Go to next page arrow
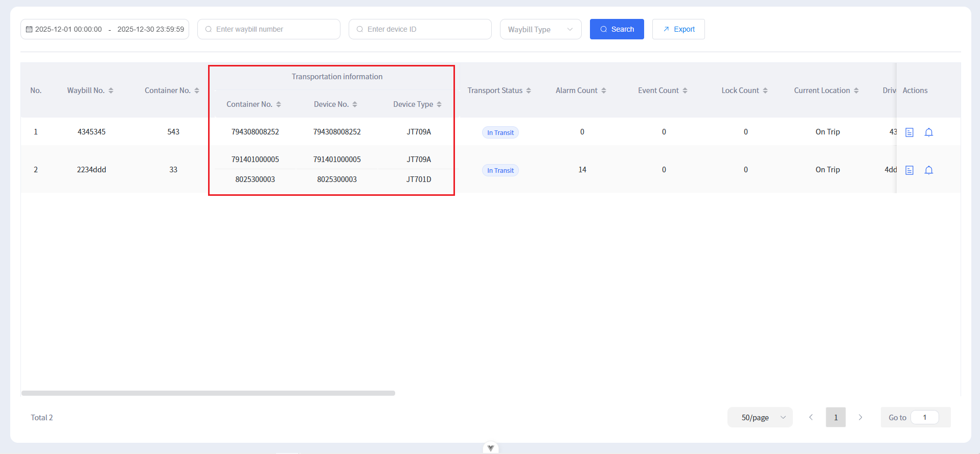980x454 pixels. [x=860, y=417]
